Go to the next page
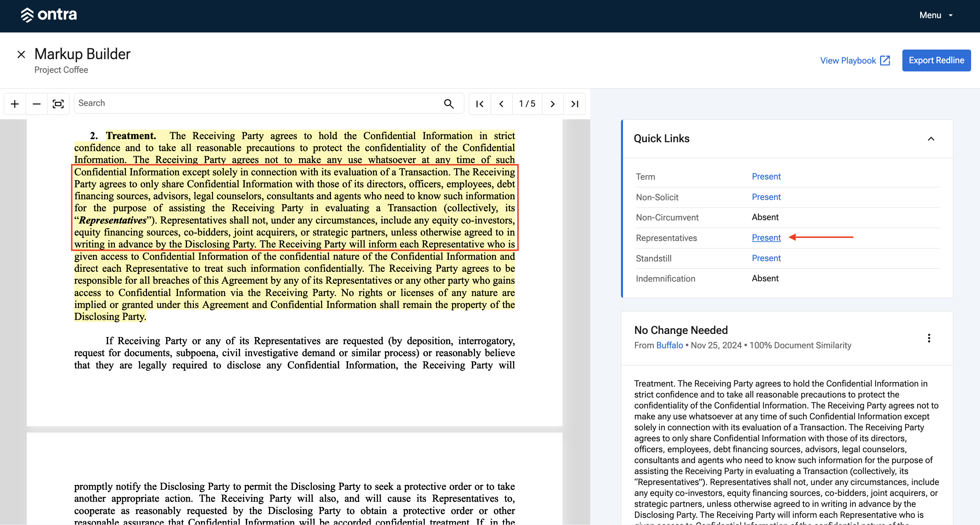Viewport: 980px width, 525px height. [553, 104]
